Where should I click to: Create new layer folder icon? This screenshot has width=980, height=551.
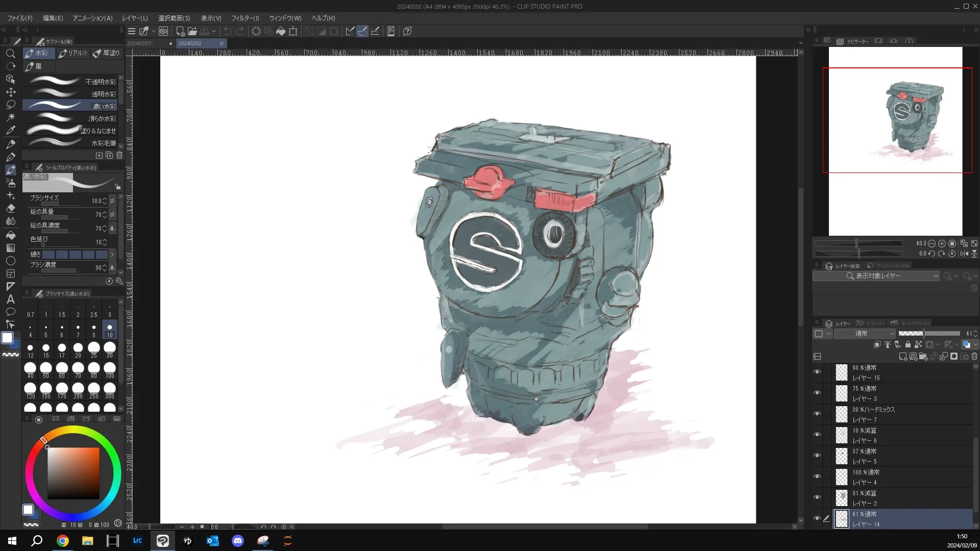point(923,357)
